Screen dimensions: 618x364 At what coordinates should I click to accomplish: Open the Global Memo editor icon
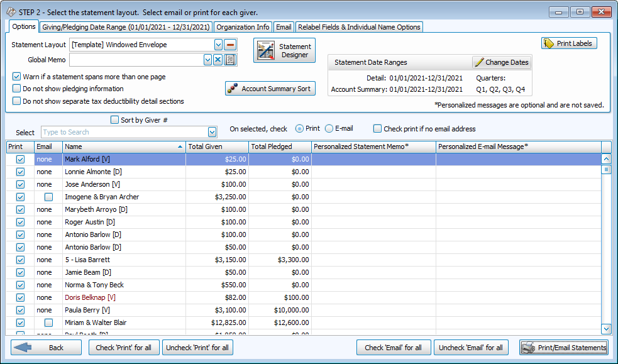(230, 60)
